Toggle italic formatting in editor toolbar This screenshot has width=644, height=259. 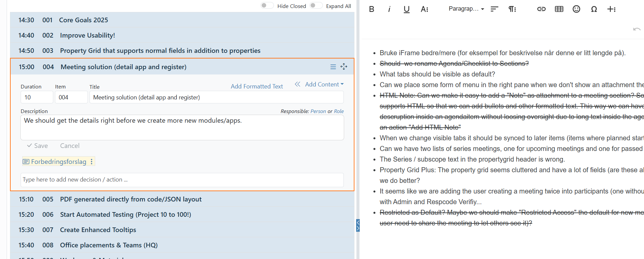[x=389, y=9]
